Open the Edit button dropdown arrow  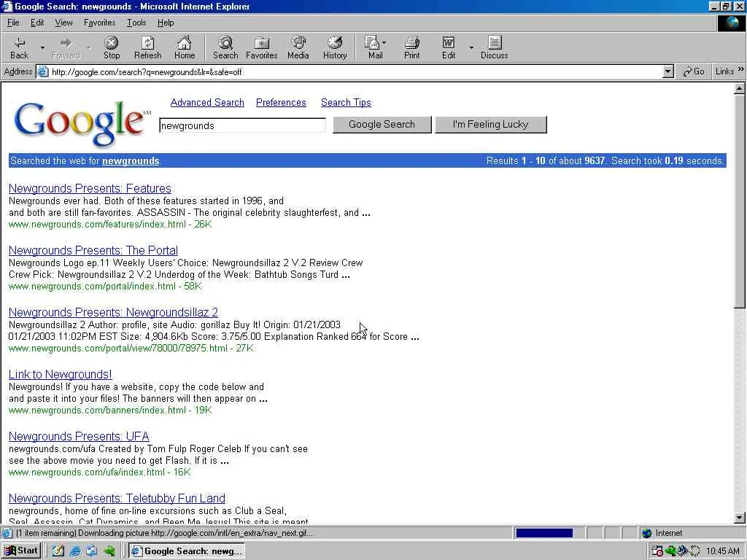pyautogui.click(x=471, y=47)
